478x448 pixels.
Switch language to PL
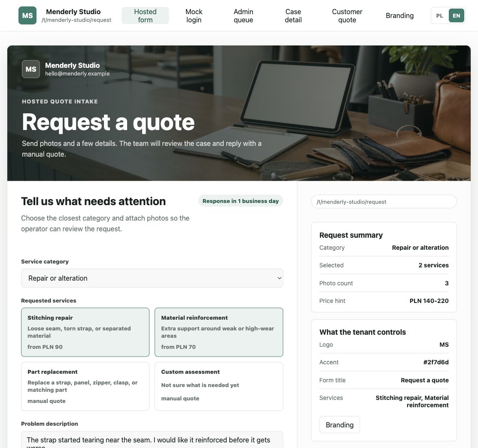point(440,15)
